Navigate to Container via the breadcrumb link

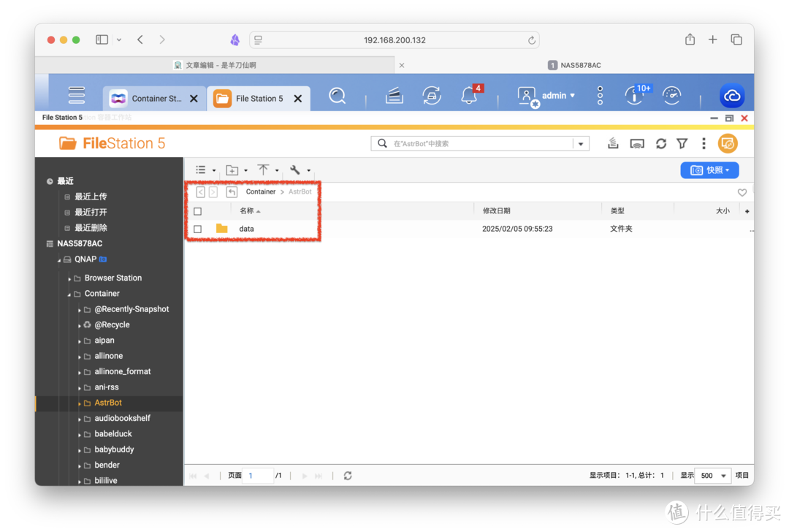[x=260, y=191]
